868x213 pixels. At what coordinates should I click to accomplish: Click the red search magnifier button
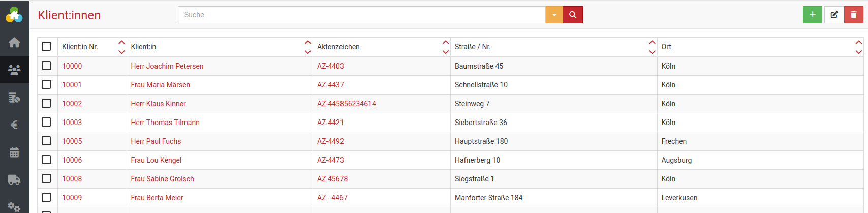pyautogui.click(x=573, y=15)
